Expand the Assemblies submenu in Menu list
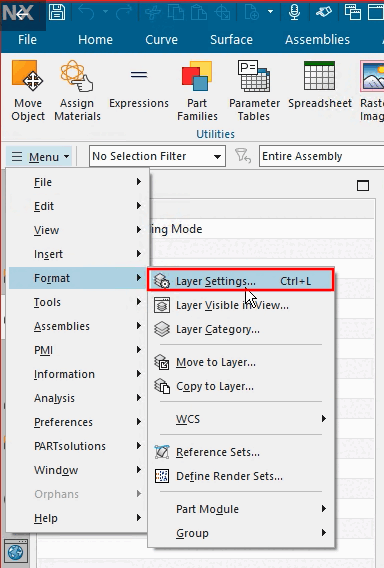The width and height of the screenshot is (384, 568). [78, 326]
